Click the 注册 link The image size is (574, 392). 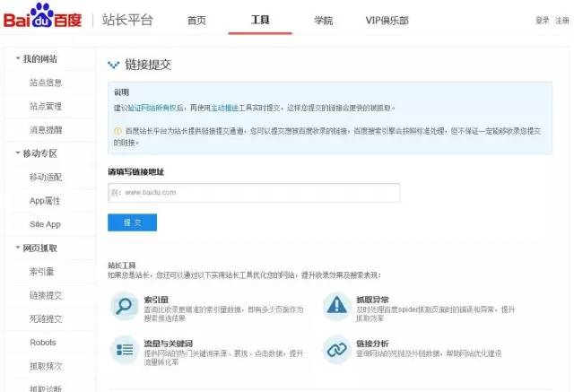pos(562,20)
